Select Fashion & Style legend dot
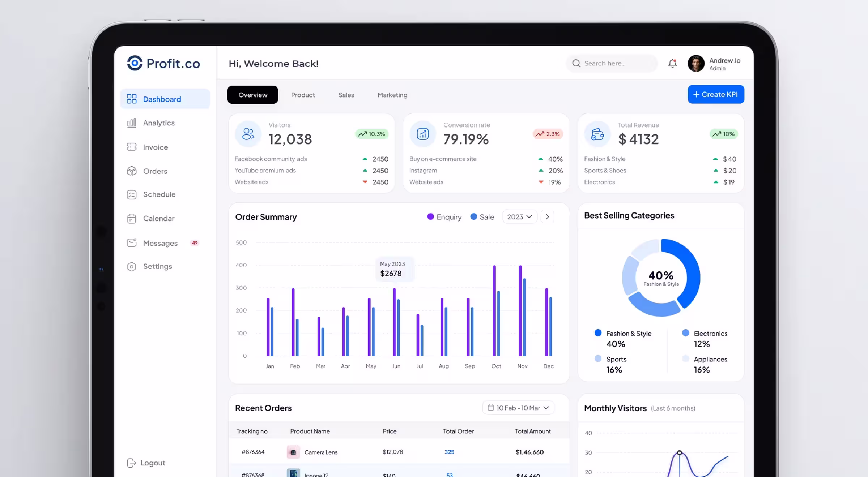 coord(598,333)
